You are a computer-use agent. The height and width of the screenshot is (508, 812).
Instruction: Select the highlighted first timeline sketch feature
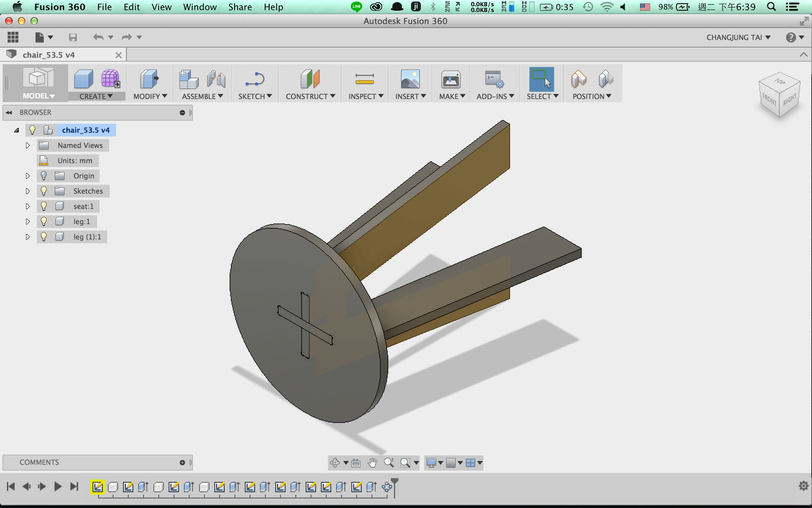point(98,487)
